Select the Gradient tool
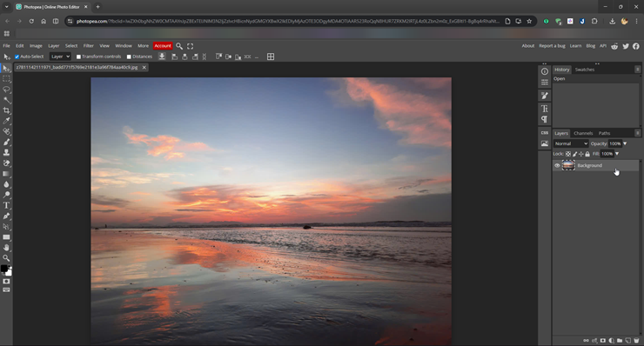The height and width of the screenshot is (346, 644). (x=7, y=174)
